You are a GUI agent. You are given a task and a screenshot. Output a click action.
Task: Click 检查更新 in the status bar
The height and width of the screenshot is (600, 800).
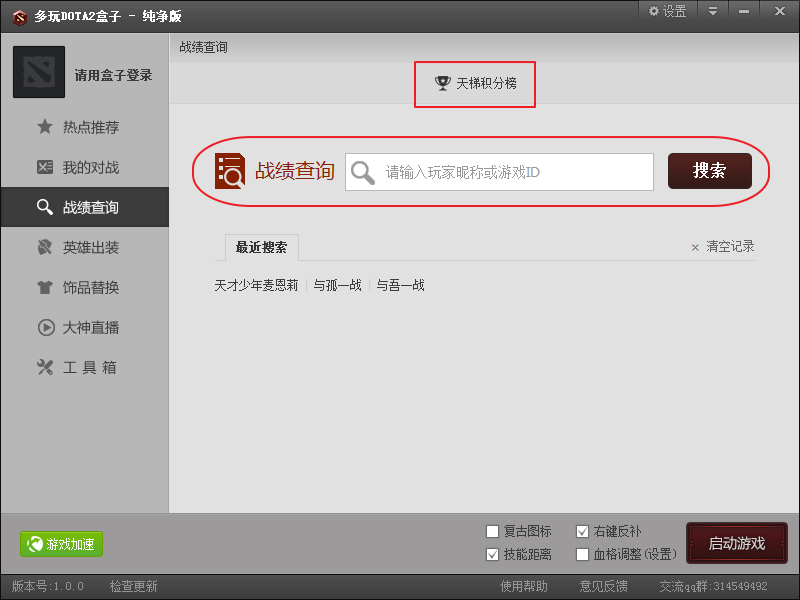coord(133,587)
